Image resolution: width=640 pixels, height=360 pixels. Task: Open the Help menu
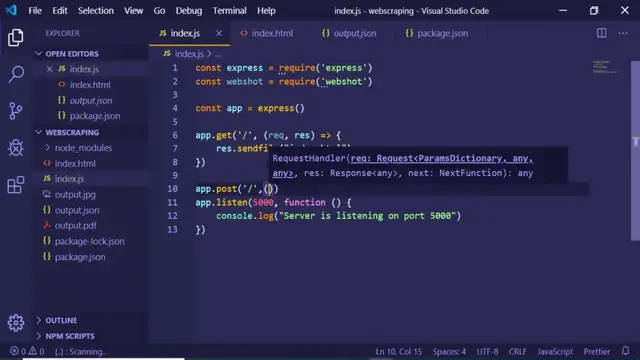pyautogui.click(x=266, y=11)
